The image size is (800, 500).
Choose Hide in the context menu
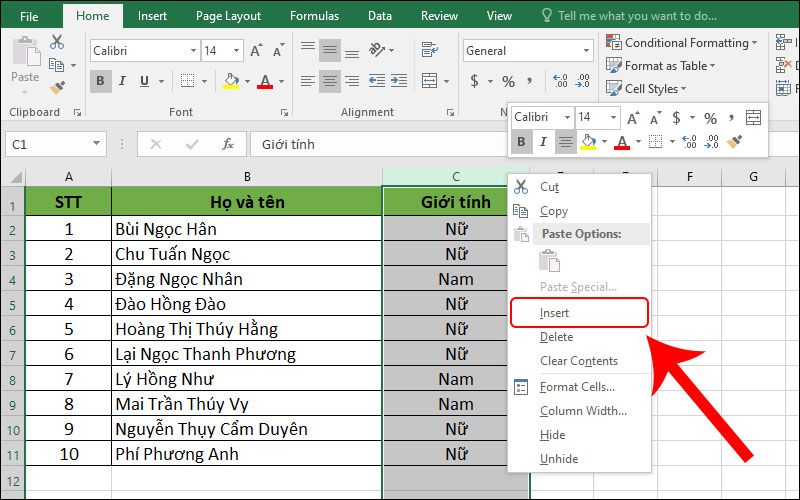click(580, 435)
